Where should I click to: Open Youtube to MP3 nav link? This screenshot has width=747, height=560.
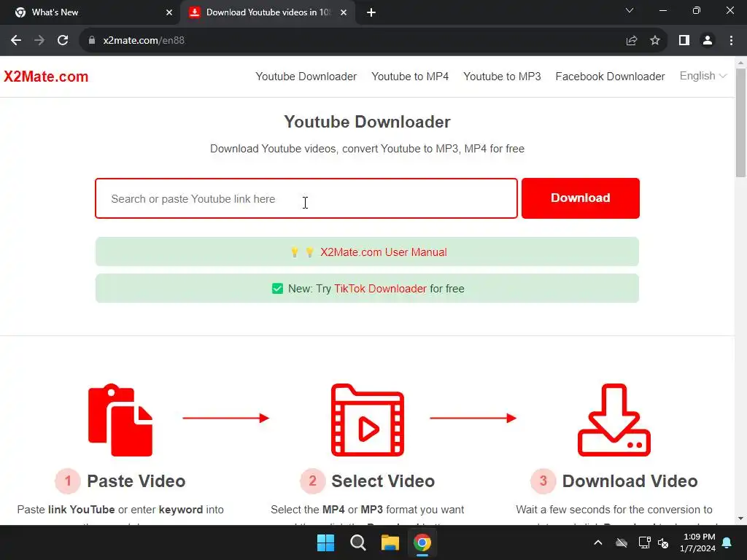(502, 76)
